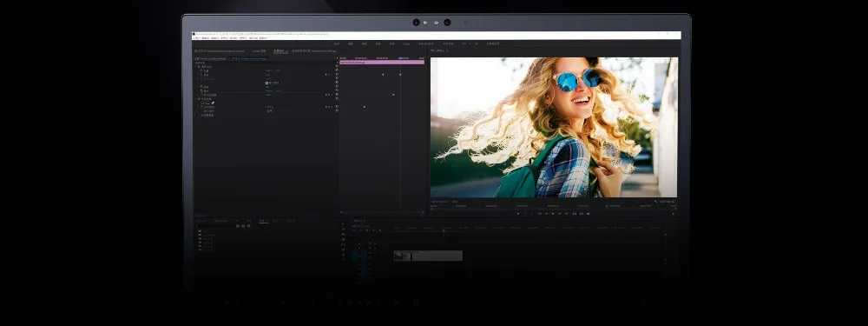Export frame with the camera icon
The width and height of the screenshot is (868, 326).
(x=588, y=214)
